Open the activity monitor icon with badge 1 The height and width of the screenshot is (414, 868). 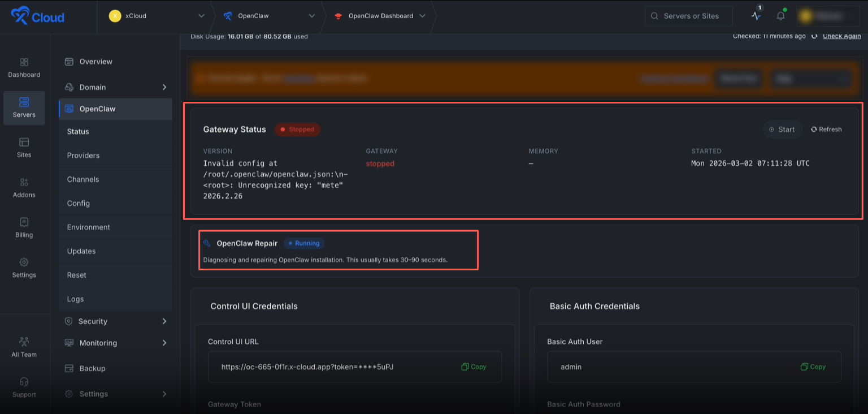pyautogui.click(x=756, y=16)
